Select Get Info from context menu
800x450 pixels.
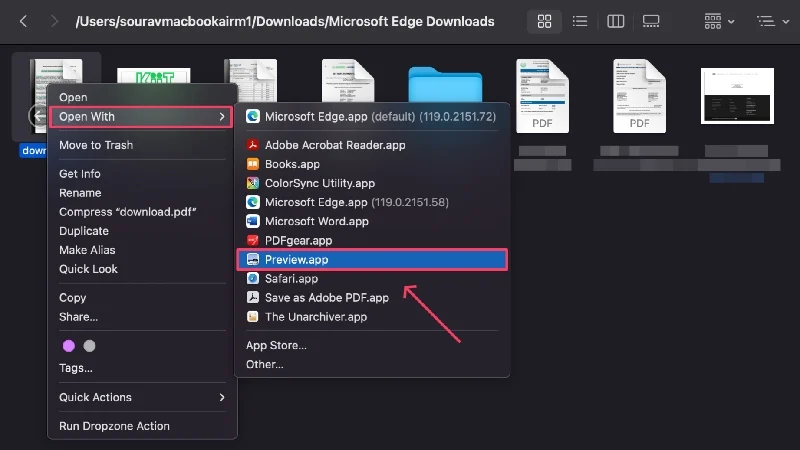[x=80, y=174]
